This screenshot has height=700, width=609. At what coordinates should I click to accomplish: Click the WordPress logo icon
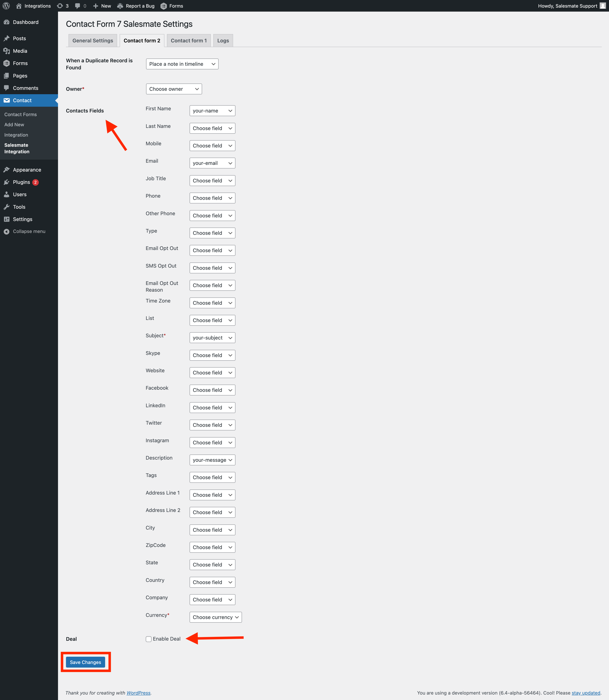(6, 6)
